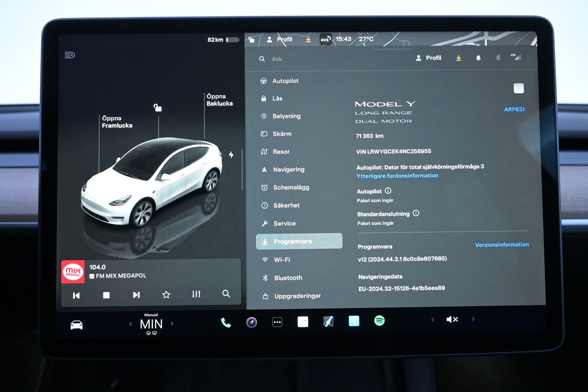This screenshot has width=588, height=392.
Task: Toggle auto high beam headlight icon
Action: click(x=70, y=55)
